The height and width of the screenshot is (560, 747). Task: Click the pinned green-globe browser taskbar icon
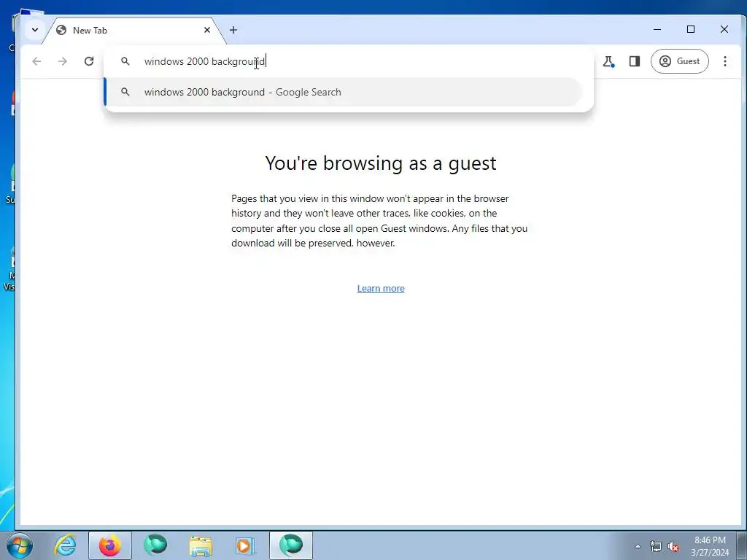click(x=155, y=545)
